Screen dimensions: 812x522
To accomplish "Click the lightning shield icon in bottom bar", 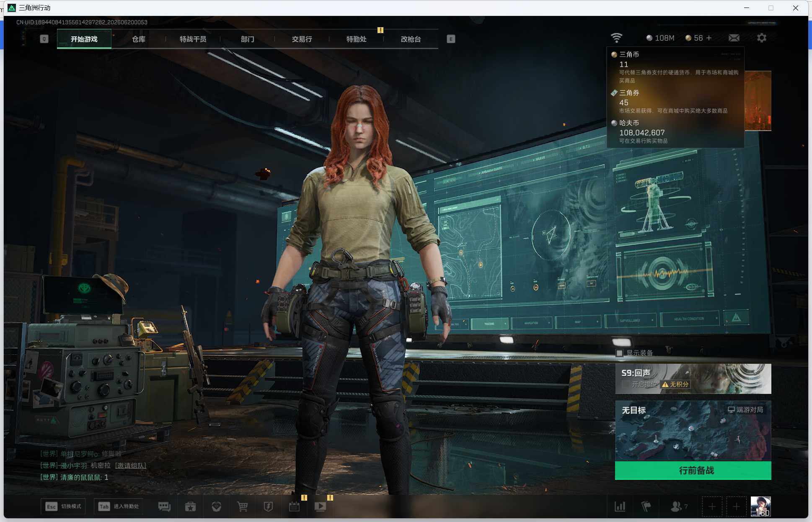I will [x=268, y=507].
